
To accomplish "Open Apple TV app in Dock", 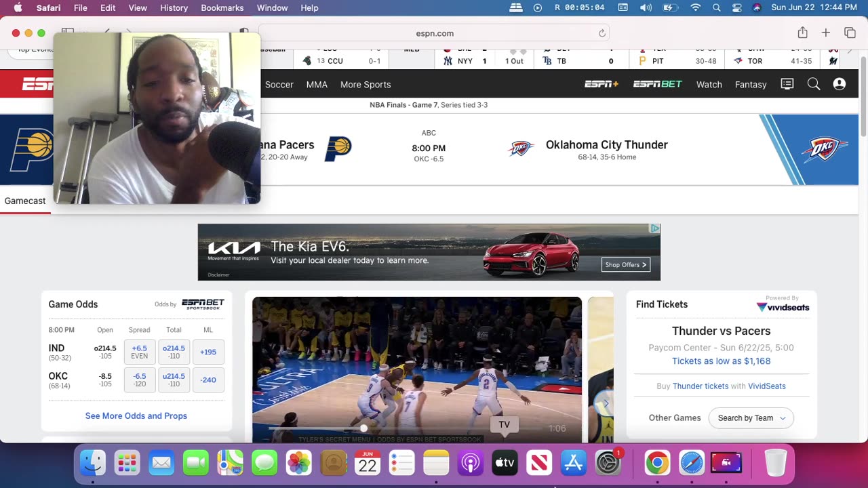I will (x=505, y=463).
